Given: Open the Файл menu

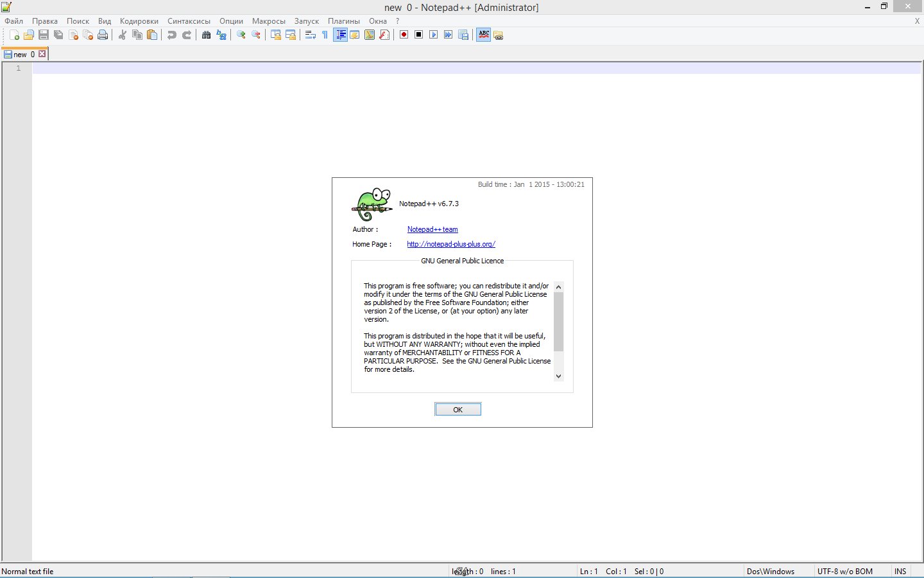Looking at the screenshot, I should [x=14, y=21].
